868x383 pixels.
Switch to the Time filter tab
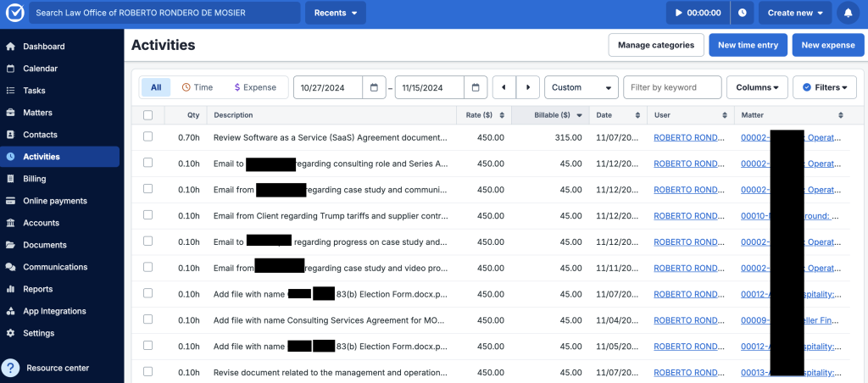click(197, 87)
